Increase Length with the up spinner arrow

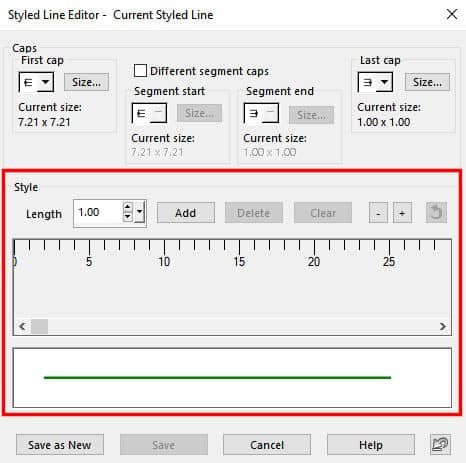tap(127, 207)
